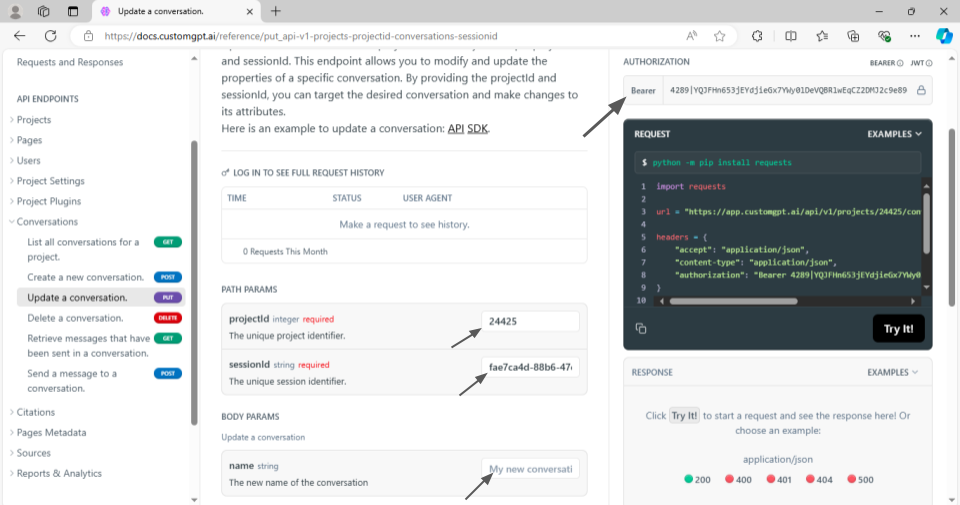Edit the projectId field 24425
The image size is (960, 505).
pyautogui.click(x=530, y=321)
